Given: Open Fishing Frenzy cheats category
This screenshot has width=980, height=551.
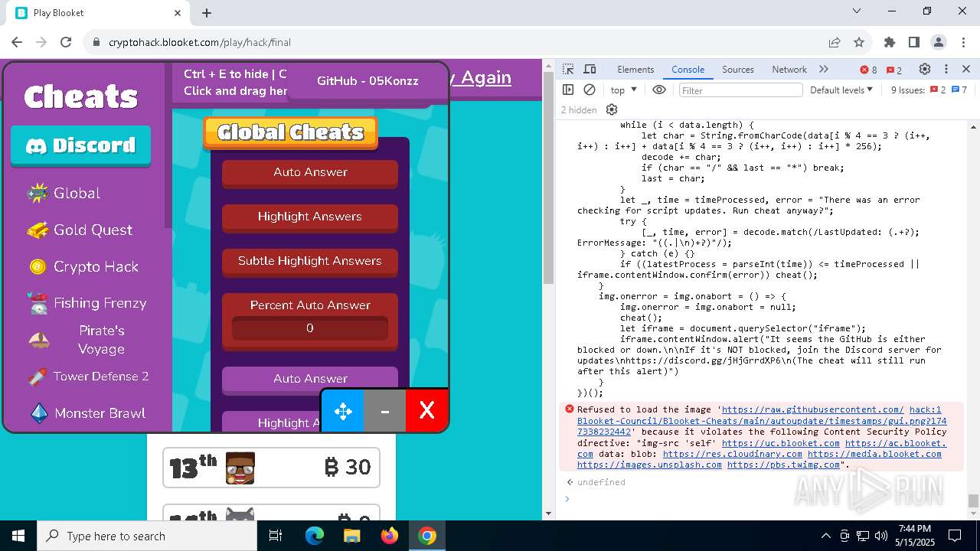Looking at the screenshot, I should (87, 303).
